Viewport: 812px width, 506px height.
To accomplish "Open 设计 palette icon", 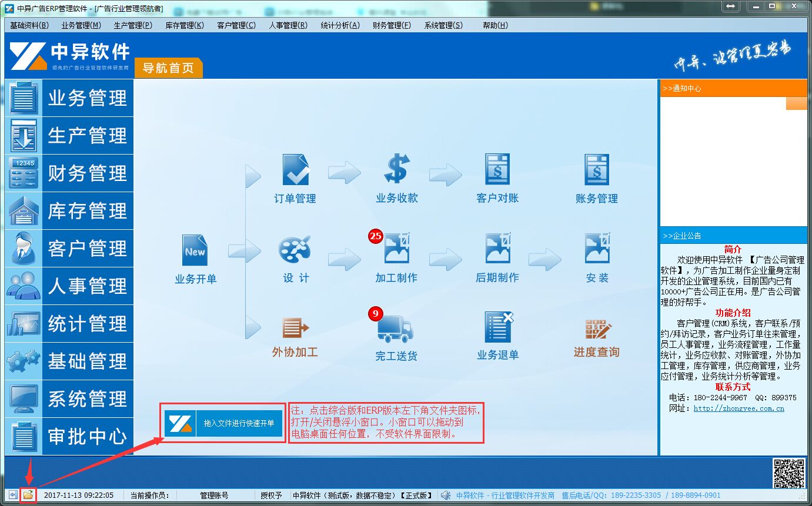I will [x=295, y=250].
